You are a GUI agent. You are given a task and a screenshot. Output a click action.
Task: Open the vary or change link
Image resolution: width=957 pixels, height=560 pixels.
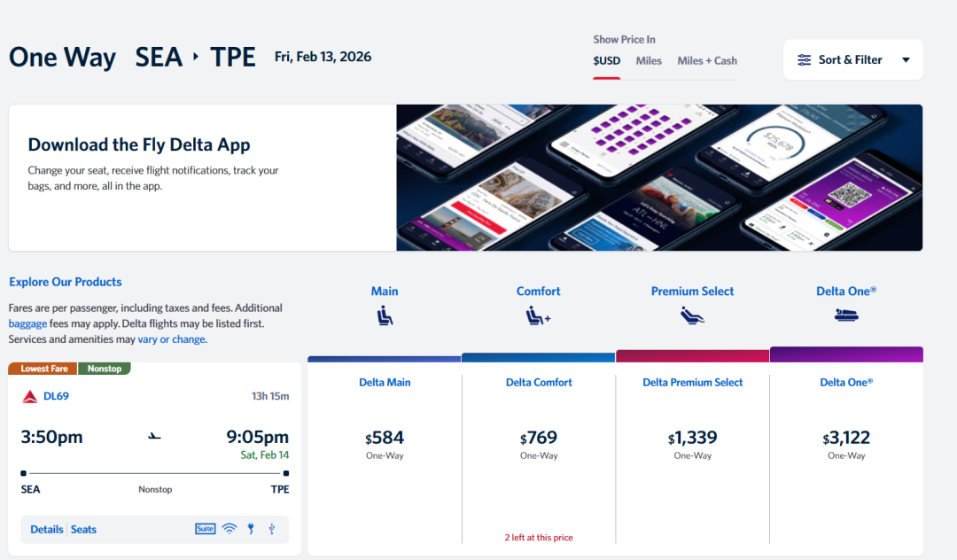(172, 339)
